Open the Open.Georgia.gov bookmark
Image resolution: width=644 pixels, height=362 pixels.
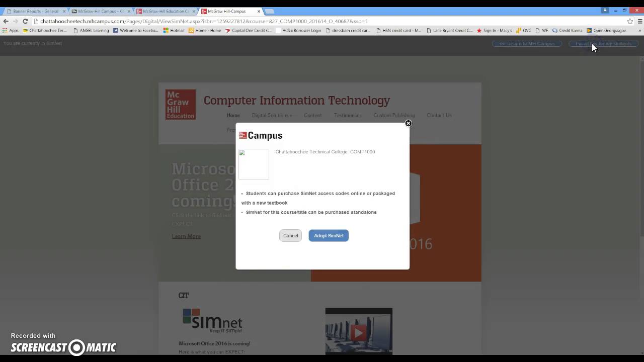pos(606,30)
